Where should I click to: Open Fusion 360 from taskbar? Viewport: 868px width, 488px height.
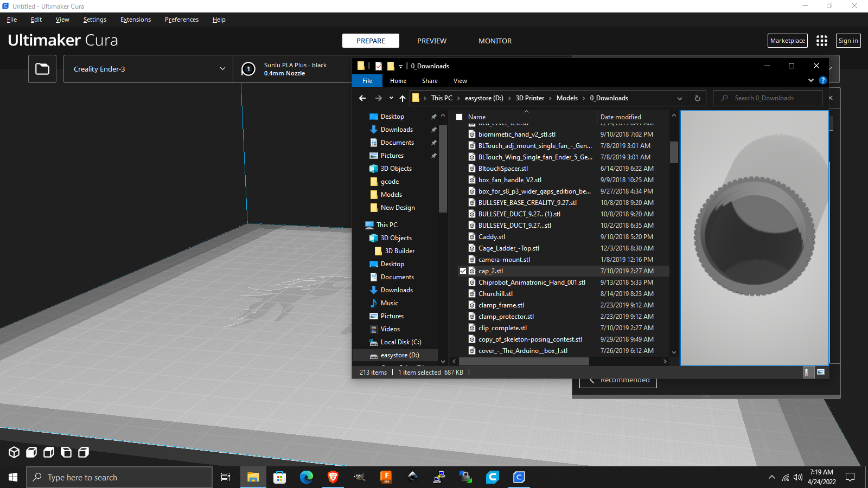386,477
